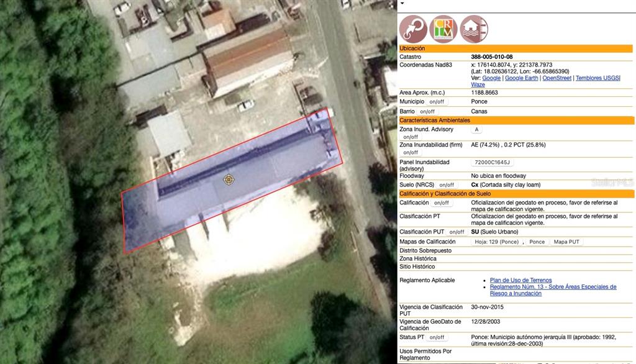Open the Temblores USGS link

click(x=597, y=78)
